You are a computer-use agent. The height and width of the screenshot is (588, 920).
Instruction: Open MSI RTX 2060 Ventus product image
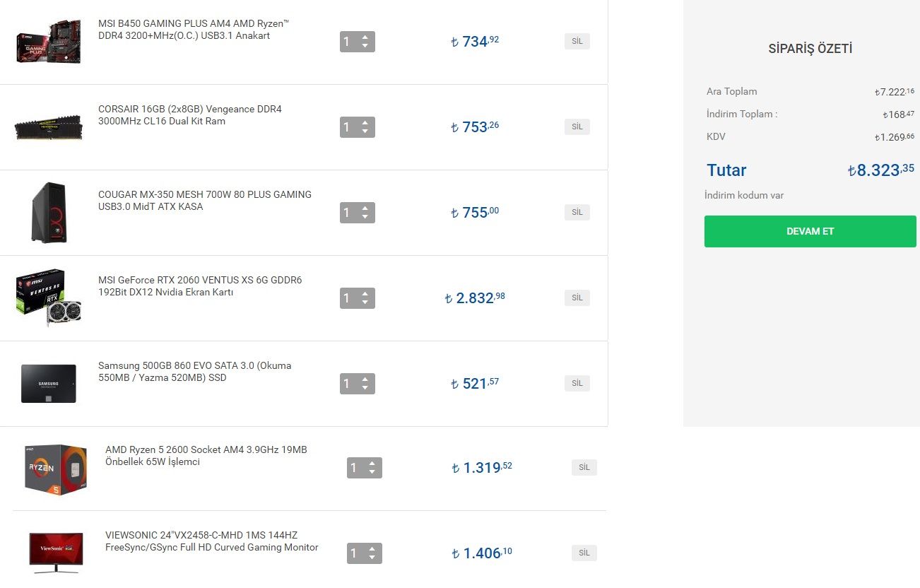coord(49,298)
